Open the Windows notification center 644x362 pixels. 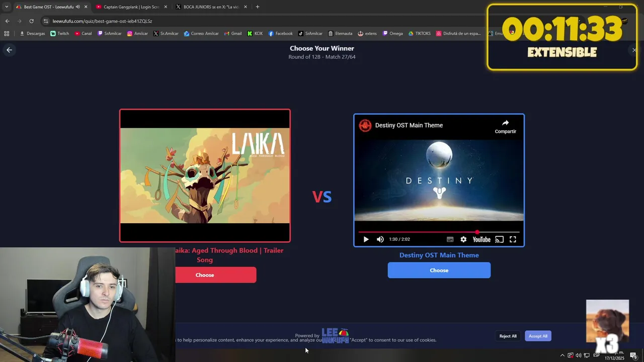pos(633,355)
